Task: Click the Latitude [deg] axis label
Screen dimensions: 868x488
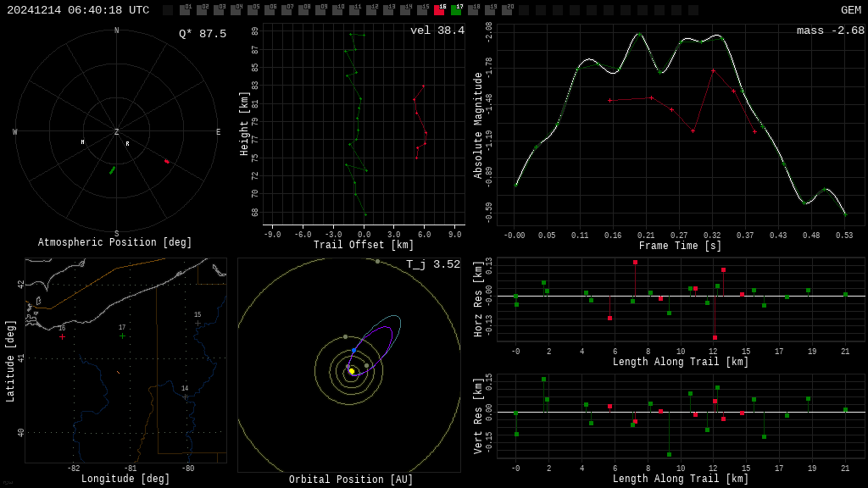Action: tap(10, 361)
